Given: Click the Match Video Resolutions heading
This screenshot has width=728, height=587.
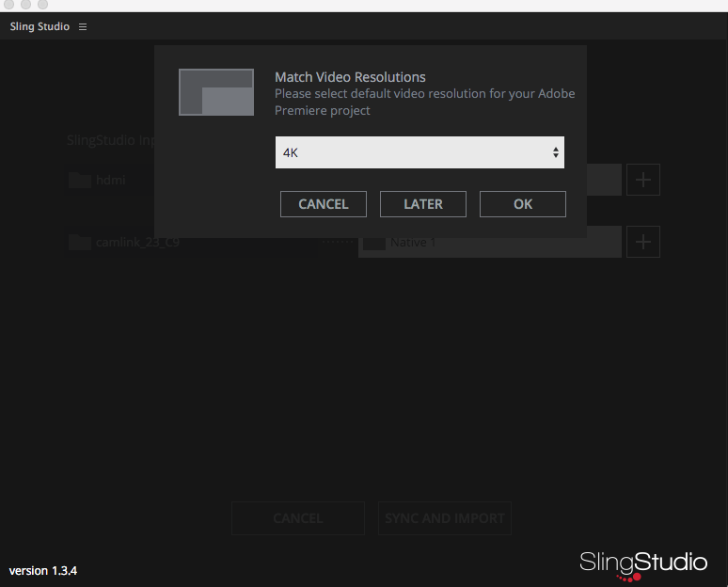Looking at the screenshot, I should (x=350, y=77).
